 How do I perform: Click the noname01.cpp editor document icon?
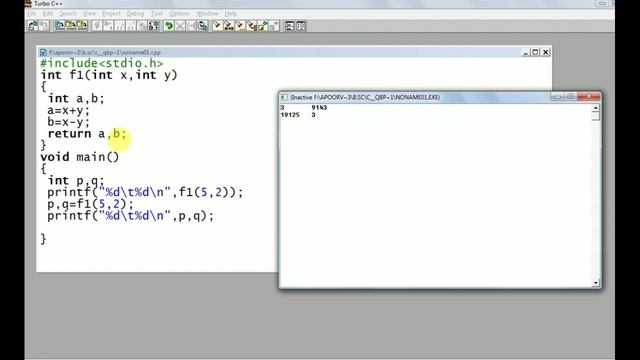(43, 52)
